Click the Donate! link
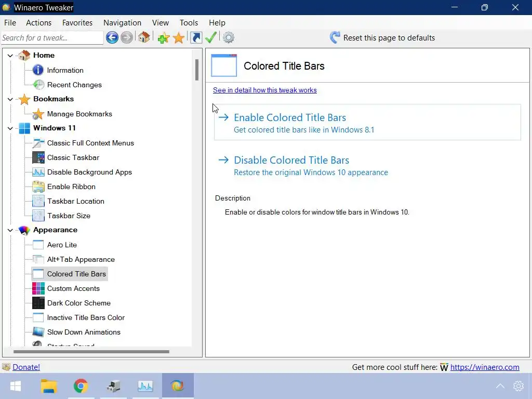Image resolution: width=532 pixels, height=399 pixels. coord(26,367)
